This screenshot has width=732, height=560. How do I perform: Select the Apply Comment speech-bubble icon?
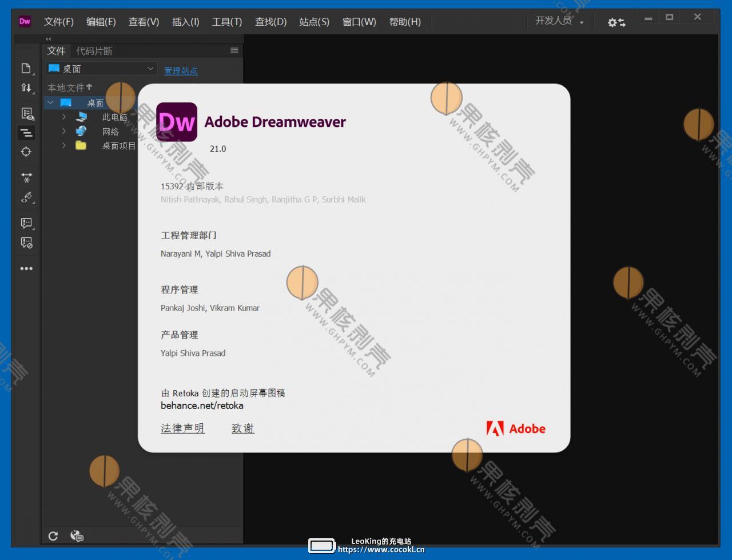pyautogui.click(x=27, y=223)
